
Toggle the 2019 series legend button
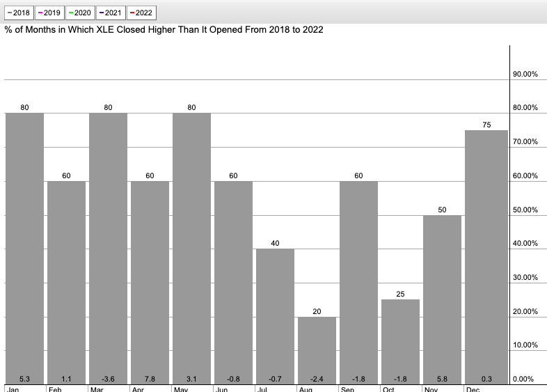pyautogui.click(x=49, y=13)
